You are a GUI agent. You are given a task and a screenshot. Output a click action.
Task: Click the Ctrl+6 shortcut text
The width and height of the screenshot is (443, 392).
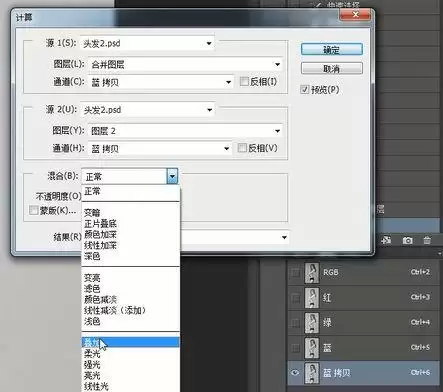pyautogui.click(x=420, y=373)
